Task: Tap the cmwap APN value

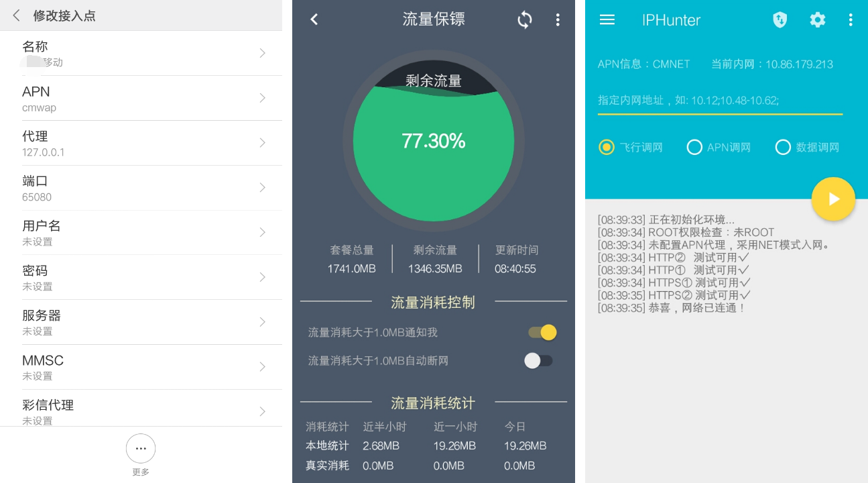Action: pos(39,108)
